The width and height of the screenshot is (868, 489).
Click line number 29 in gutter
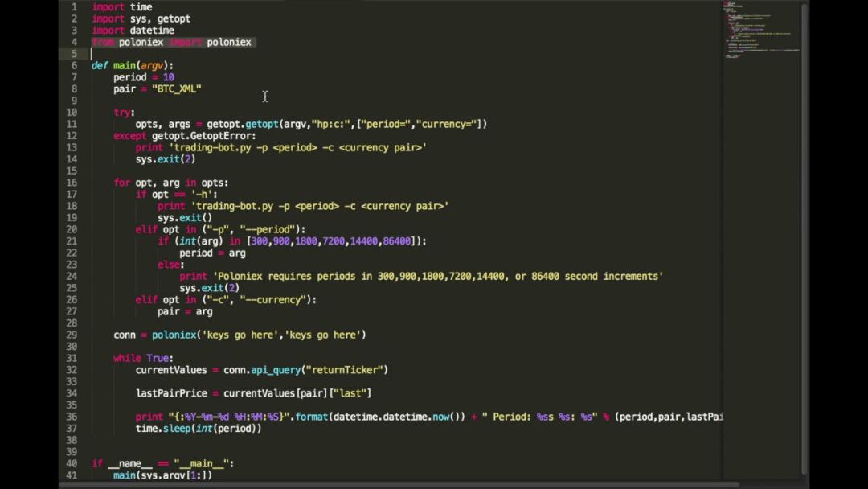72,335
